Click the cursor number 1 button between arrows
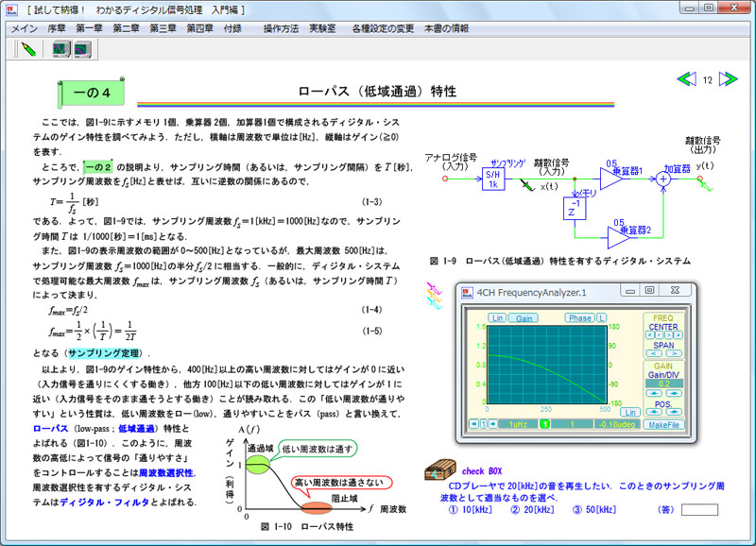Viewport: 756px width, 546px height. [x=484, y=424]
